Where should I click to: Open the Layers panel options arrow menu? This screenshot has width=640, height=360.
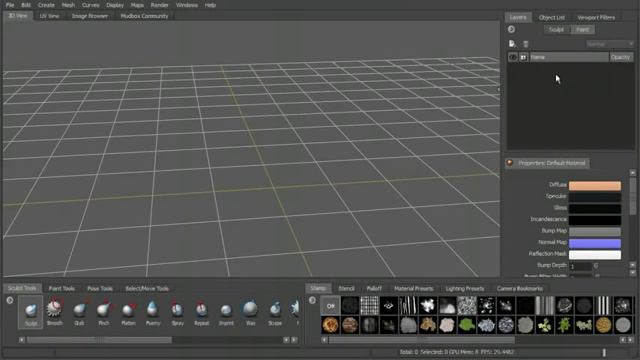pyautogui.click(x=511, y=29)
